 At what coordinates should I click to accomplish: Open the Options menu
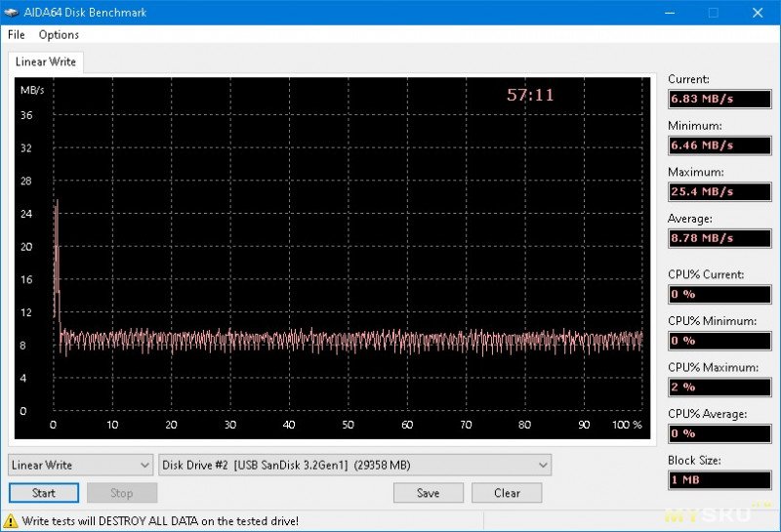(x=59, y=34)
